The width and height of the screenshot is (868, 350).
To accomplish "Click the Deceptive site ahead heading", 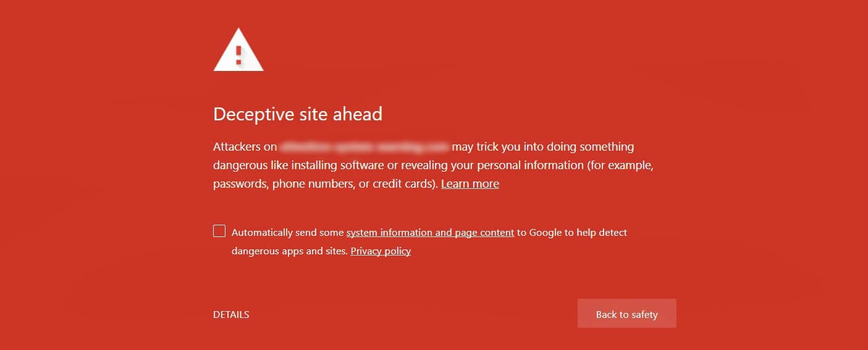I will pyautogui.click(x=298, y=114).
